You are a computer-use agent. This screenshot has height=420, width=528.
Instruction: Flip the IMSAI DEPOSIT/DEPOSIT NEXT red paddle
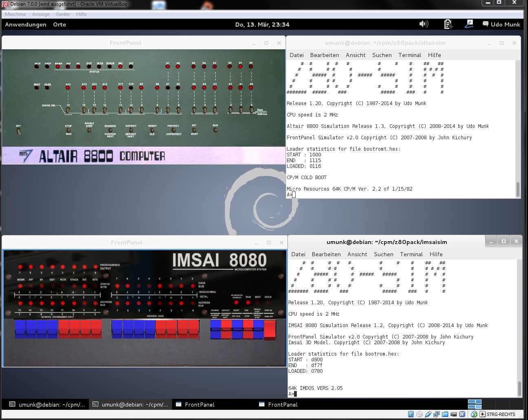(x=226, y=329)
